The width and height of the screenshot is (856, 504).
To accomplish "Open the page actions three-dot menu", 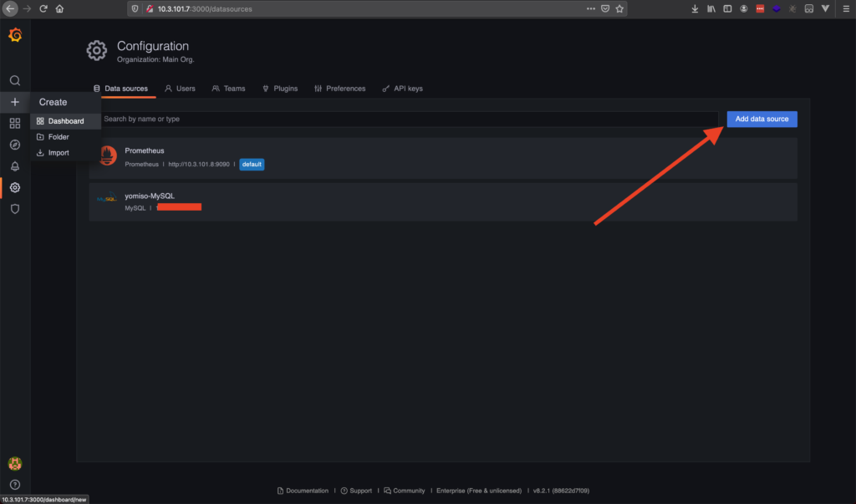I will click(x=591, y=8).
